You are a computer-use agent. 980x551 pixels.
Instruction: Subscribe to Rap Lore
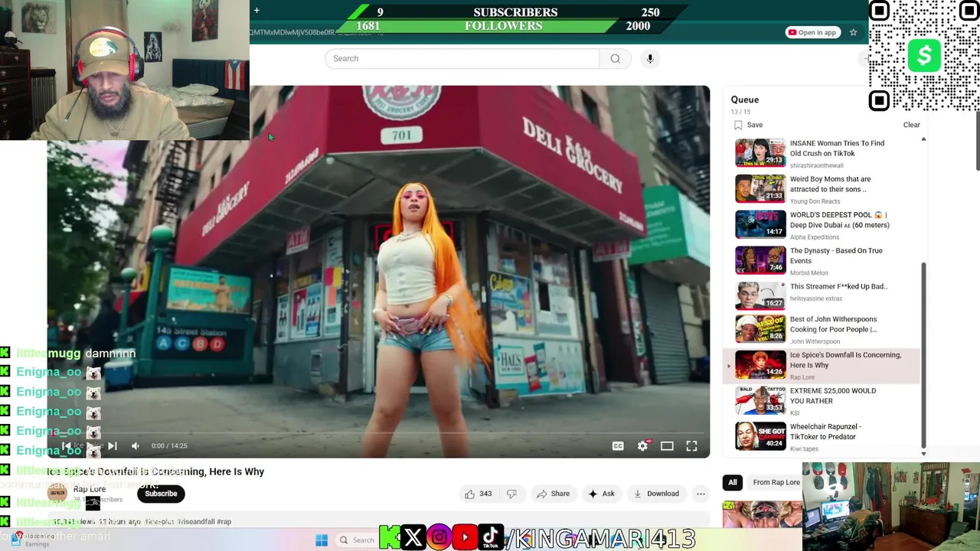pos(161,494)
